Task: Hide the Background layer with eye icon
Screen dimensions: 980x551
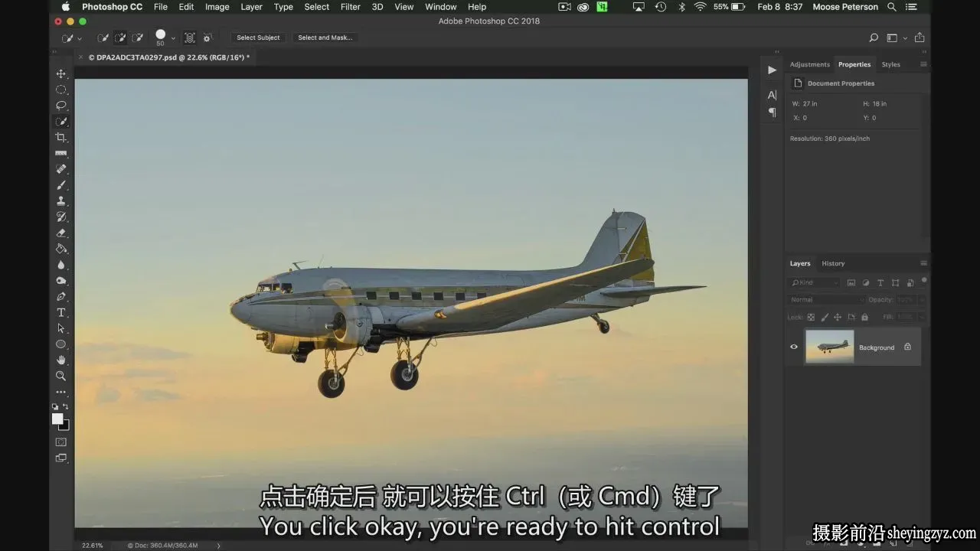Action: point(794,347)
